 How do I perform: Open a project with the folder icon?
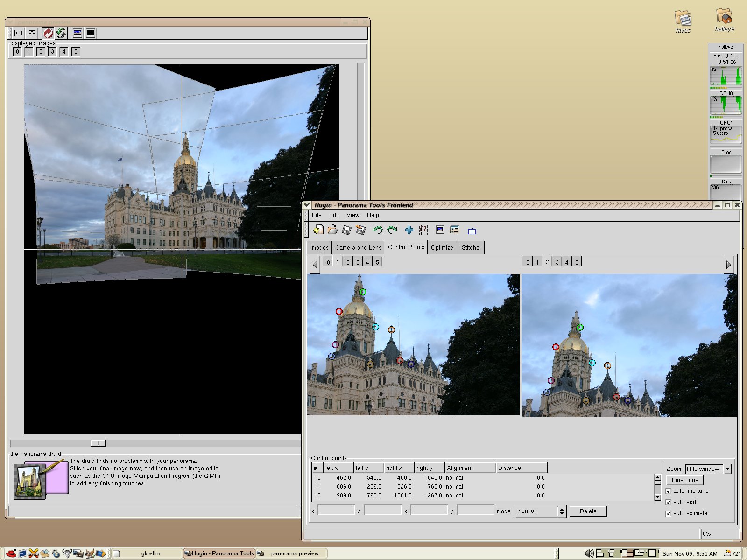[x=332, y=230]
